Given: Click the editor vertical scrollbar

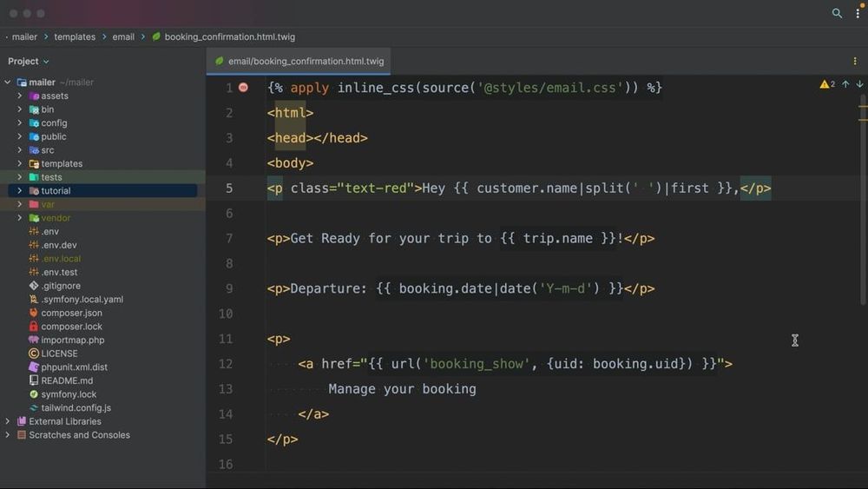Looking at the screenshot, I should [x=863, y=200].
